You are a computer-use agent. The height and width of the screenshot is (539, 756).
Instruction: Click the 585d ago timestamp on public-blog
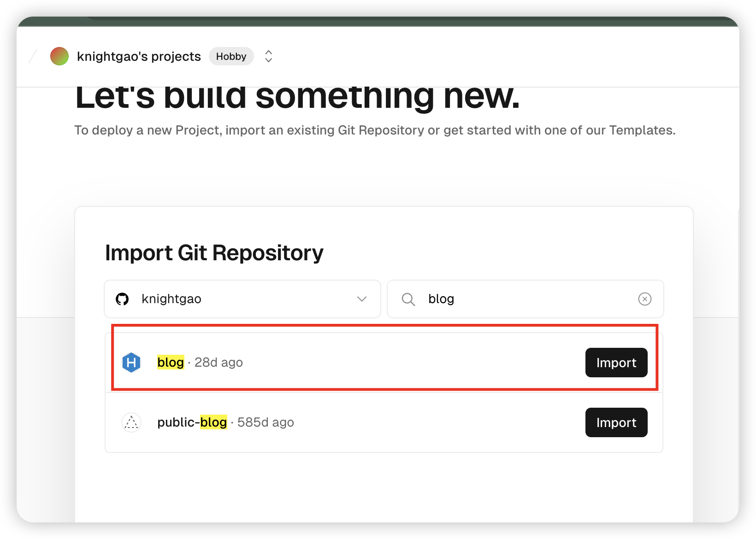click(x=266, y=422)
